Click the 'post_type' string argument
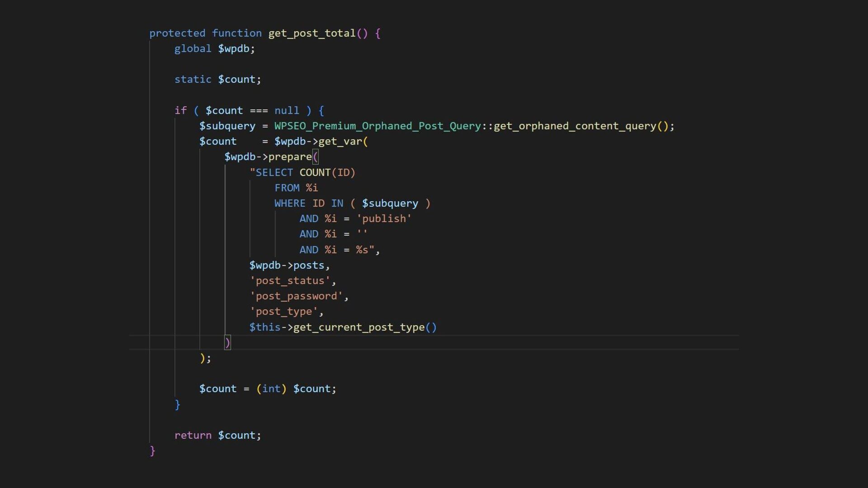Image resolution: width=868 pixels, height=488 pixels. (x=283, y=311)
